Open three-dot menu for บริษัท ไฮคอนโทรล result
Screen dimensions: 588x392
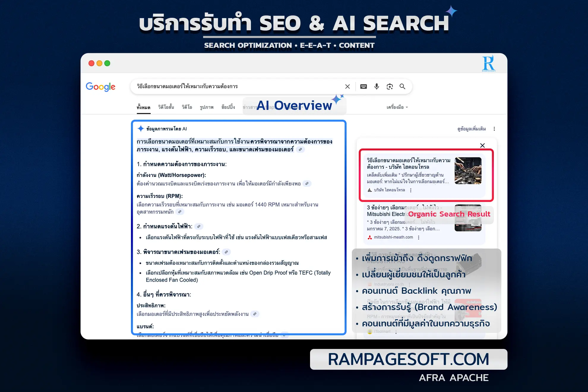tap(411, 190)
